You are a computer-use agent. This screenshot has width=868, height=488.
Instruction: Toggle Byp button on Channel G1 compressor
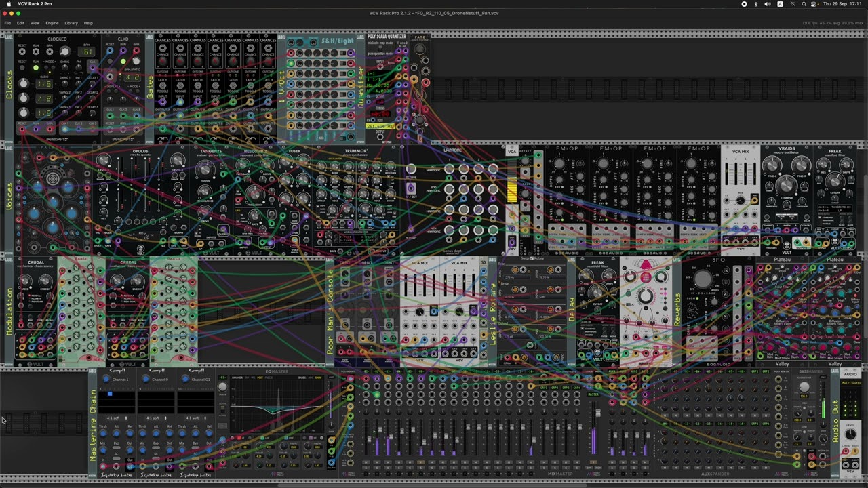point(195,449)
